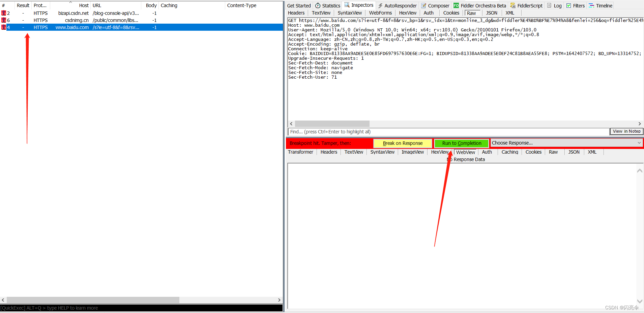Select the response ImageView tab
The width and height of the screenshot is (644, 313).
412,152
